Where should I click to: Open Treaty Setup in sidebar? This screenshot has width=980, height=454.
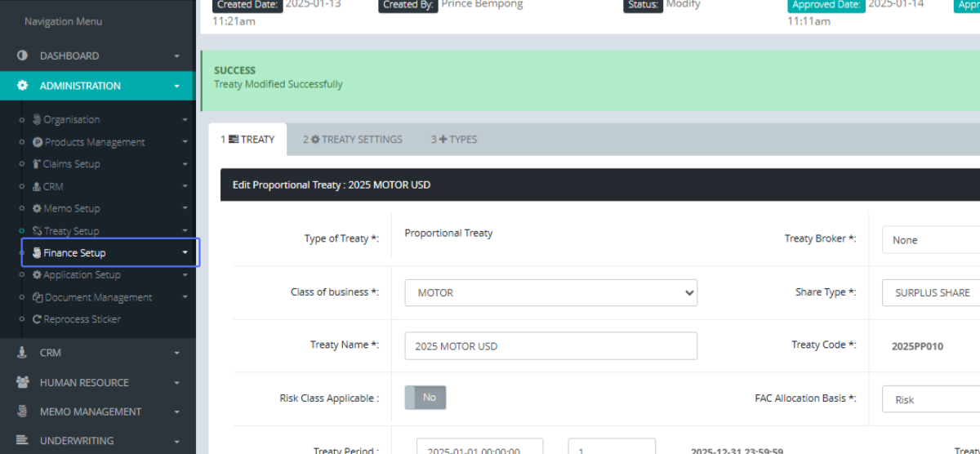(71, 231)
